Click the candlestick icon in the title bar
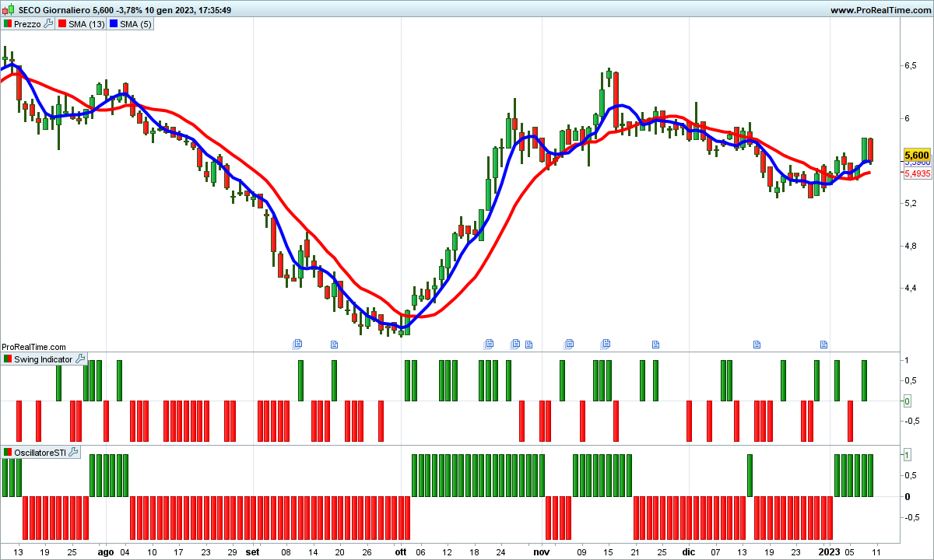Viewport: 934px width, 560px height. pyautogui.click(x=6, y=10)
